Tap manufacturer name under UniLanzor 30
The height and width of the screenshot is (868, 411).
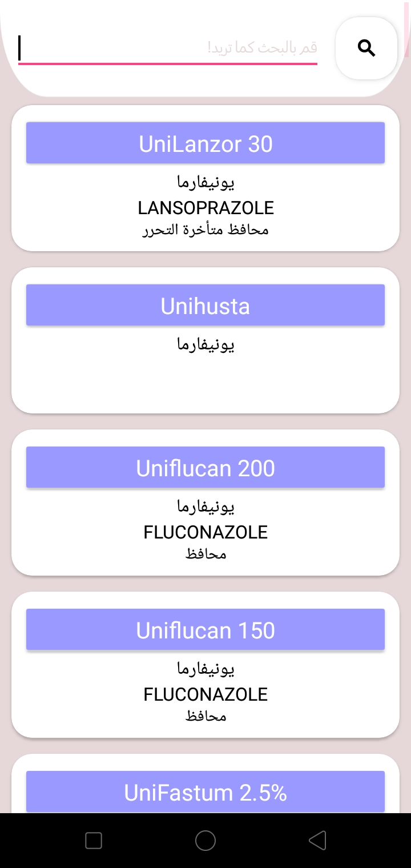pos(205,183)
